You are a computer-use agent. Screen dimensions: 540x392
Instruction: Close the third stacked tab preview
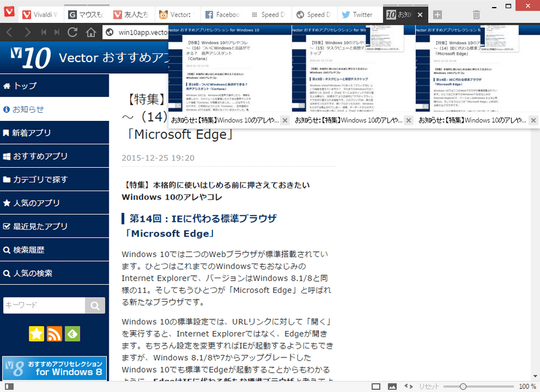pyautogui.click(x=533, y=120)
